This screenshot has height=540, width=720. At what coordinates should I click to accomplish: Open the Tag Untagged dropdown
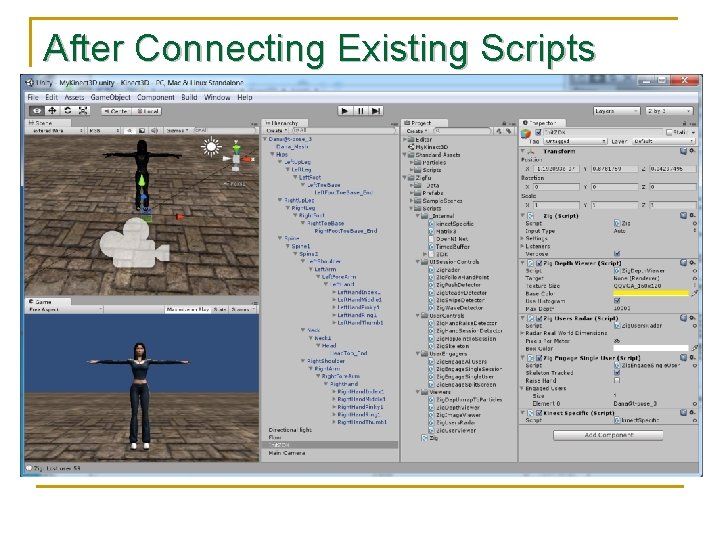click(575, 141)
